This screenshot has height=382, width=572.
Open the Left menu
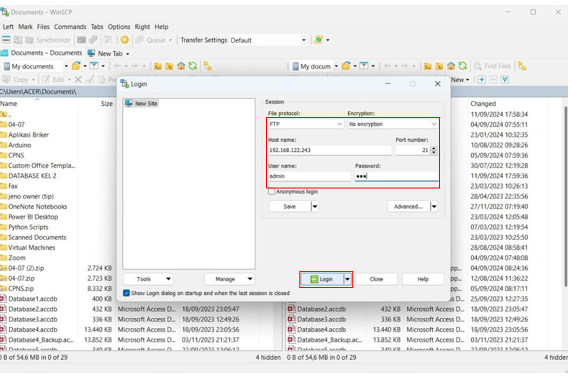tap(8, 27)
